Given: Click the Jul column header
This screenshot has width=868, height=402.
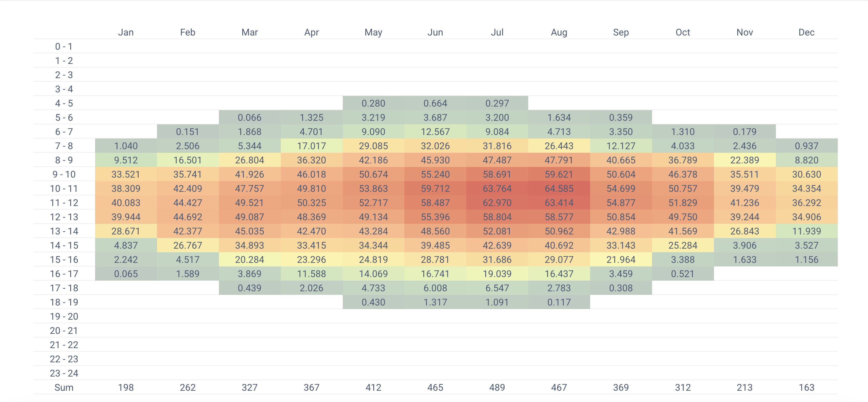Looking at the screenshot, I should [497, 32].
